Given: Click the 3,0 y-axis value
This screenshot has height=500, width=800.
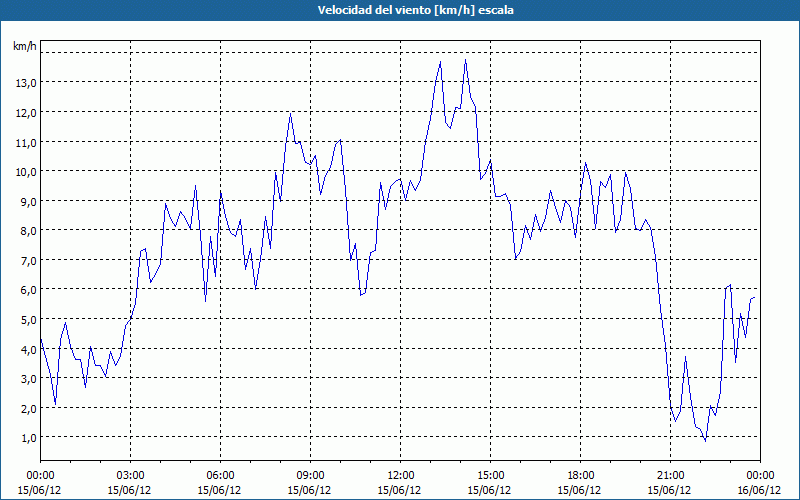Looking at the screenshot, I should pos(28,379).
